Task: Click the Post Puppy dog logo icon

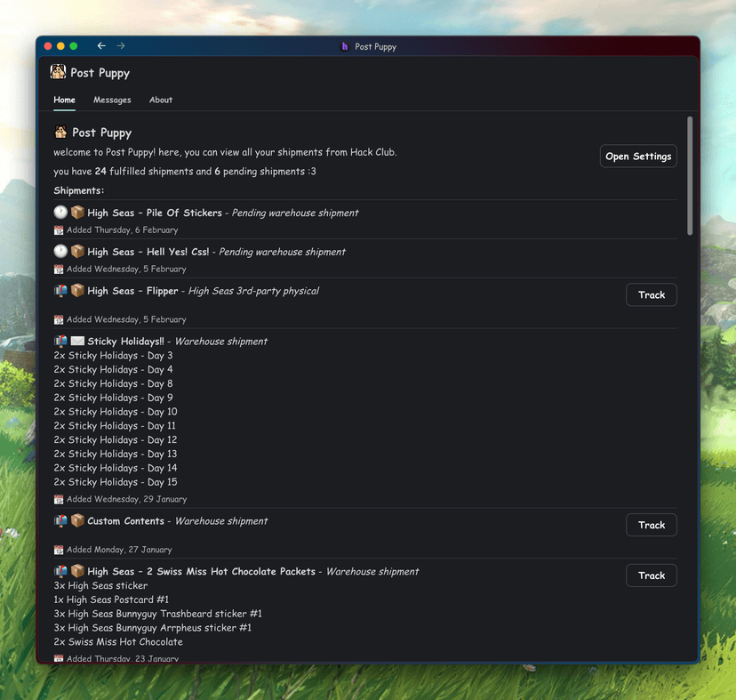Action: (58, 72)
